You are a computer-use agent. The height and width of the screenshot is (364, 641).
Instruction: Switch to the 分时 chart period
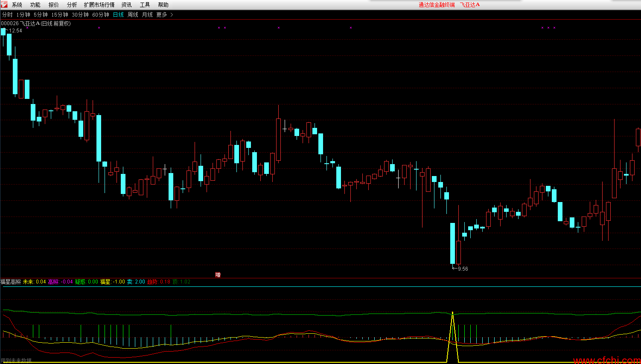[7, 14]
